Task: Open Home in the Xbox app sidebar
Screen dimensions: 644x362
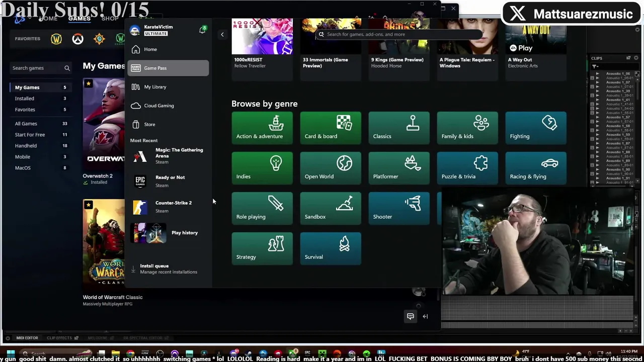Action: click(168, 49)
